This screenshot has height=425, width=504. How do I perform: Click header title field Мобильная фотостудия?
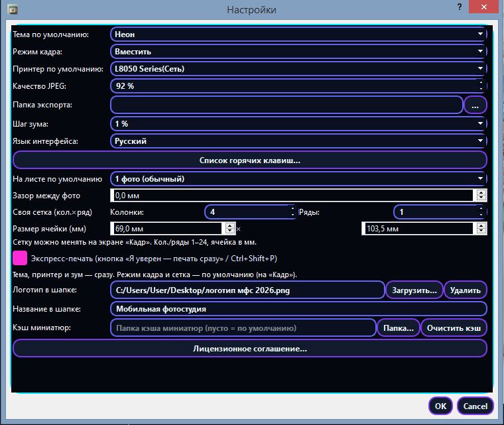tap(298, 309)
